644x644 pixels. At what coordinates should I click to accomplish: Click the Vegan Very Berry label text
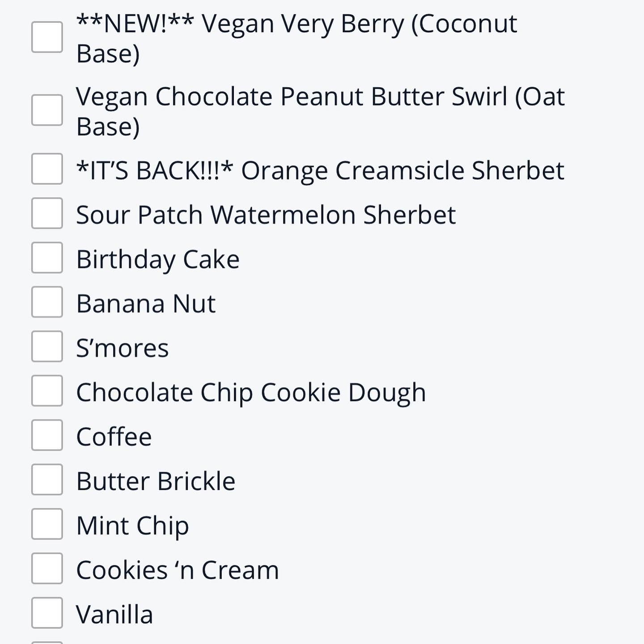coord(296,24)
